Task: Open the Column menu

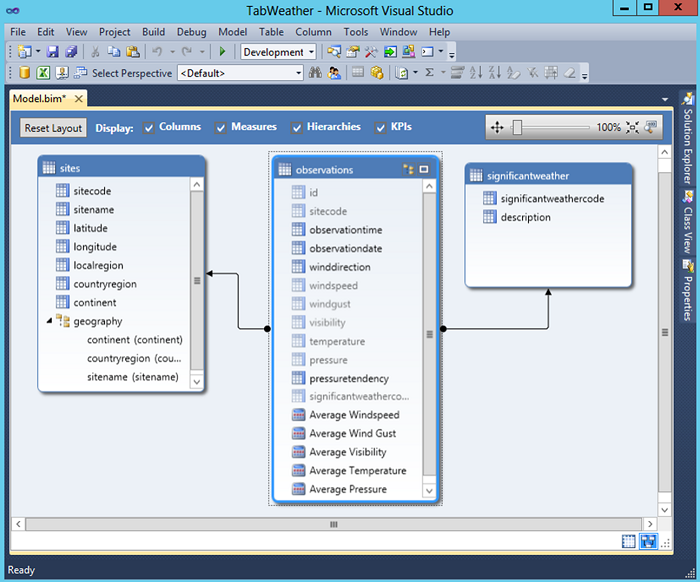Action: (x=313, y=32)
